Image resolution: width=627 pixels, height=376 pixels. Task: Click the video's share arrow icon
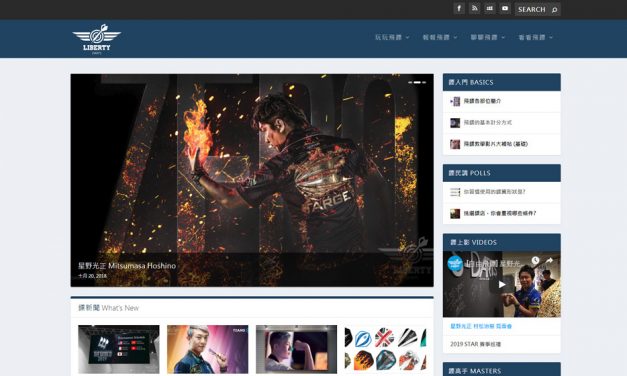[549, 260]
